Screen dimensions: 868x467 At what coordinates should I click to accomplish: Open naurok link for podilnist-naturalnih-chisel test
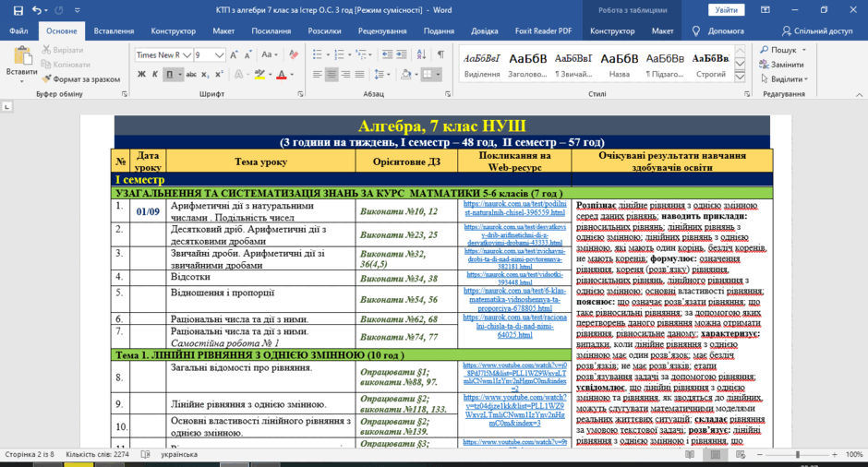tap(515, 208)
